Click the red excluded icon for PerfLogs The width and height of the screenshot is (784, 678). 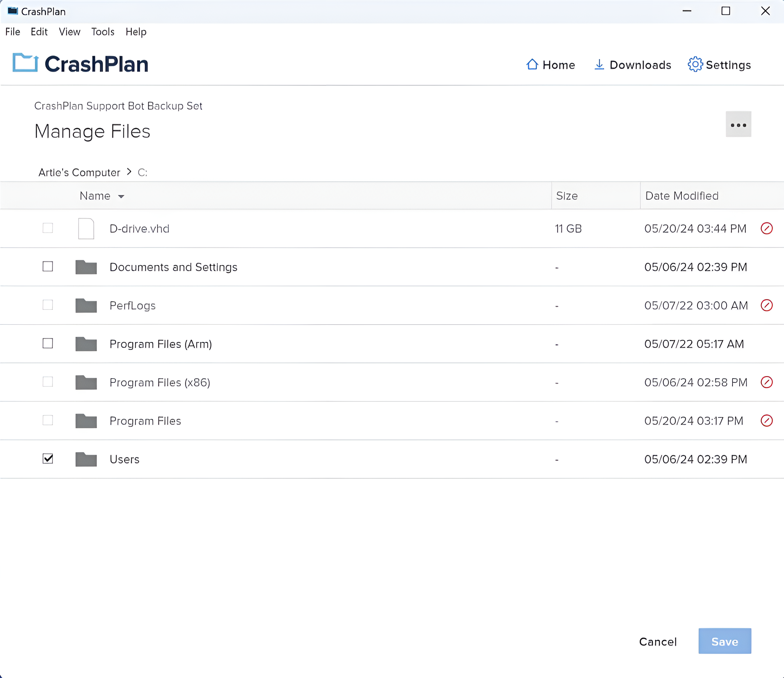[x=767, y=305]
